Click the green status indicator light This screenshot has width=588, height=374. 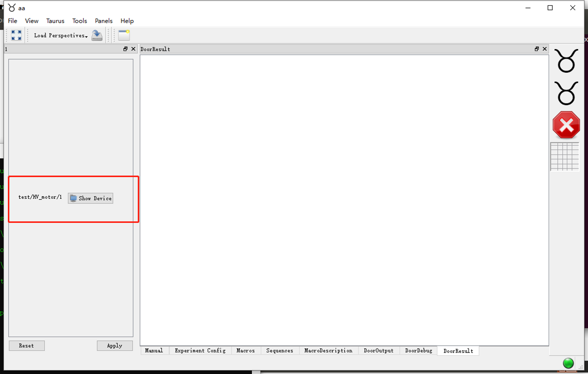pos(568,363)
